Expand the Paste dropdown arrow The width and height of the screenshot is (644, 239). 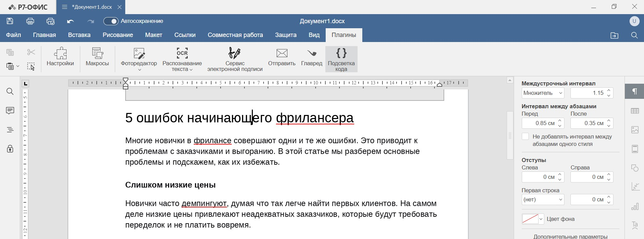click(18, 67)
